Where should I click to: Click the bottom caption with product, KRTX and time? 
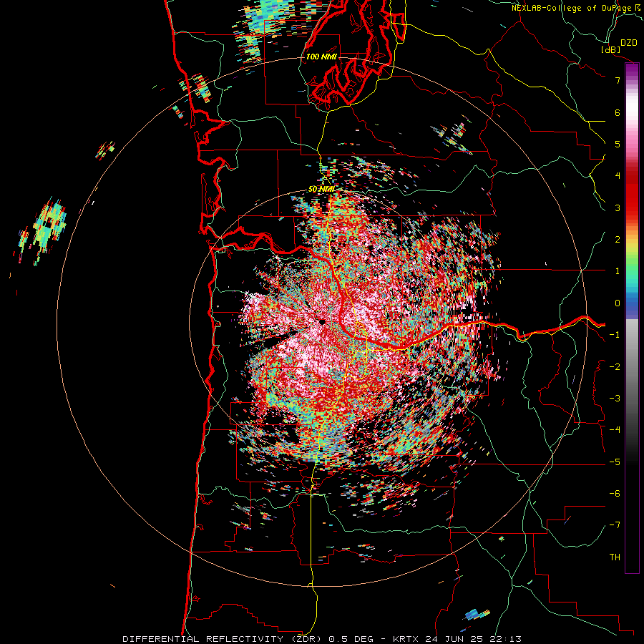point(322,639)
